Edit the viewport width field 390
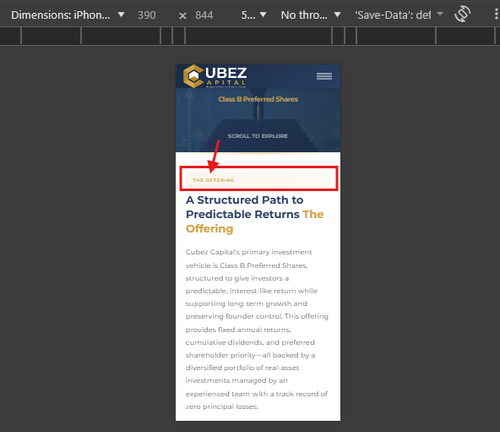 pos(147,15)
